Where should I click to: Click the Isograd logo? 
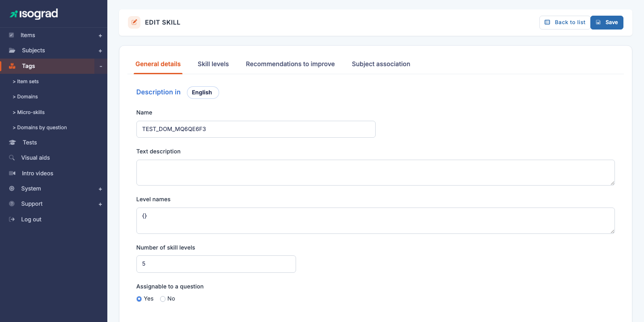tap(34, 14)
